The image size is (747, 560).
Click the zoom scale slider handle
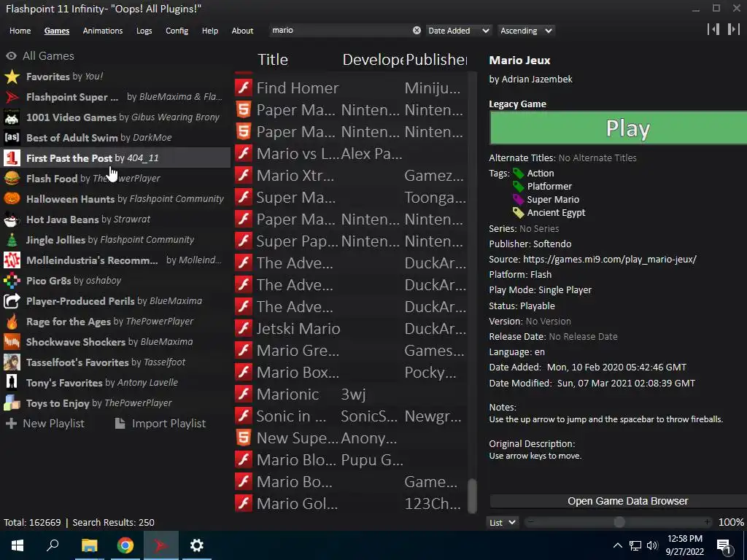tap(619, 522)
